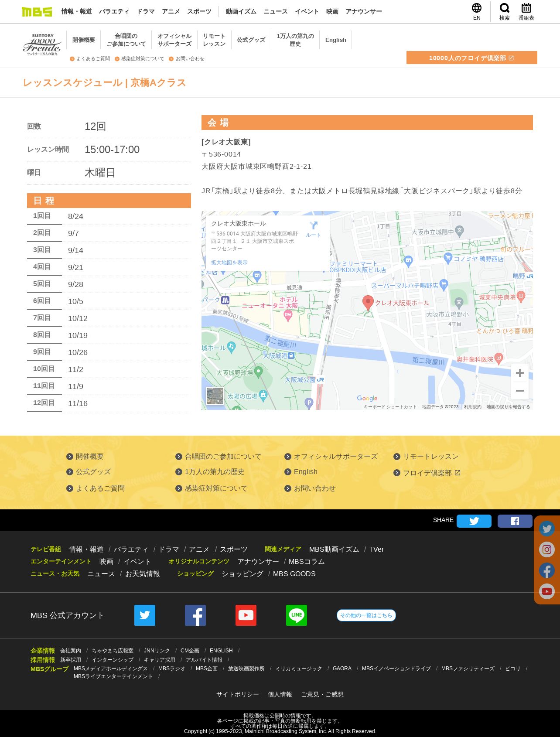Screen dimensions: 560x737
Task: Click 拡大地図を表示 link in map card
Action: click(229, 263)
